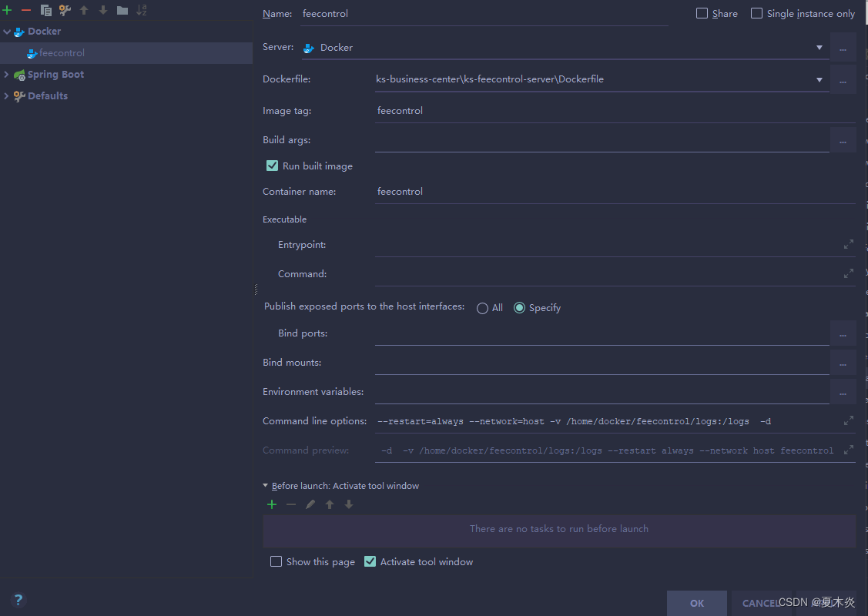
Task: Open the help question mark button
Action: point(18,600)
